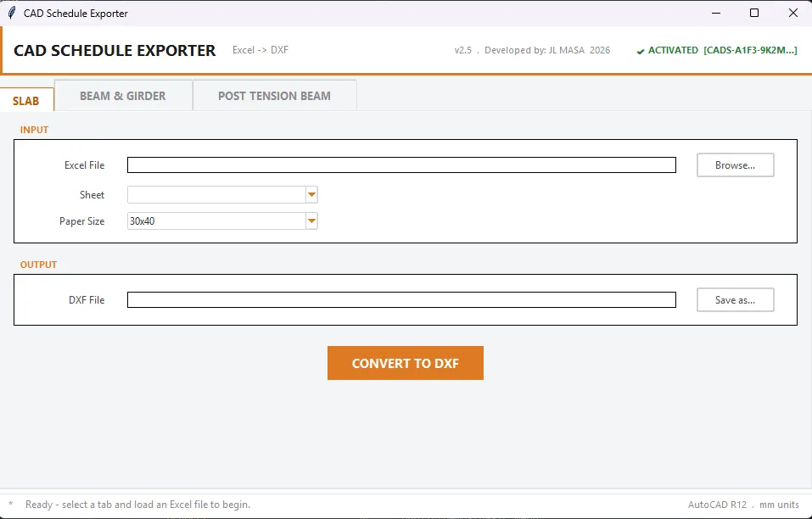Click the 'Excel -> DXF' subtitle
Image resolution: width=812 pixels, height=519 pixels.
coord(260,50)
